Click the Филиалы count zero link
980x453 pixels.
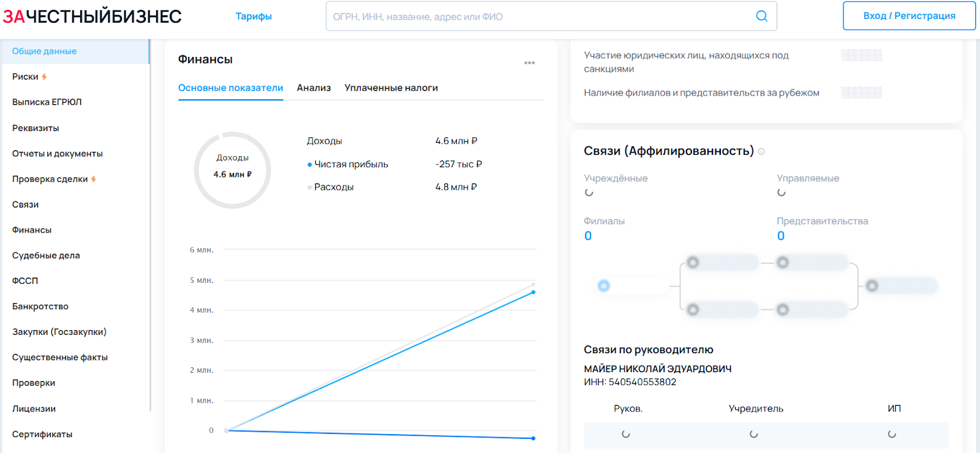click(588, 236)
